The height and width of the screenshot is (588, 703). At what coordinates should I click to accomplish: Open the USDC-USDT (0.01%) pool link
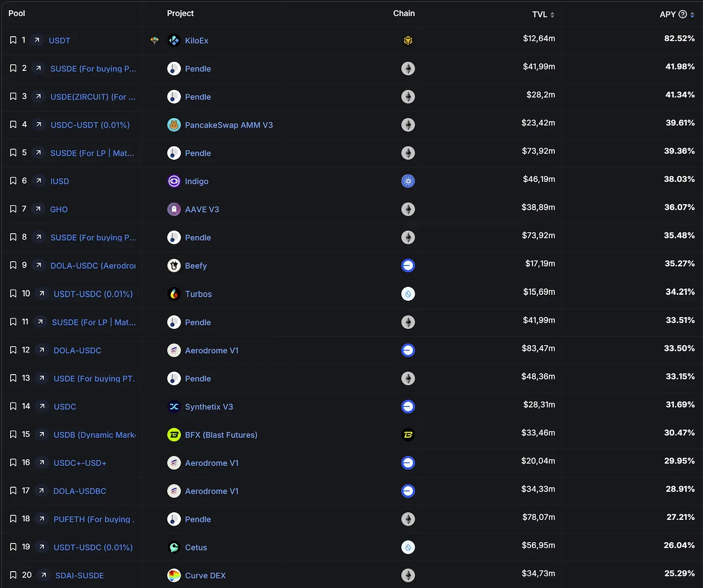pos(90,125)
